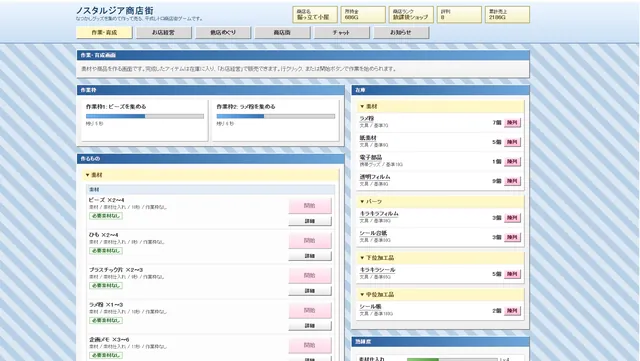The height and width of the screenshot is (361, 640).
Task: View the お知らせ tab
Action: (401, 33)
